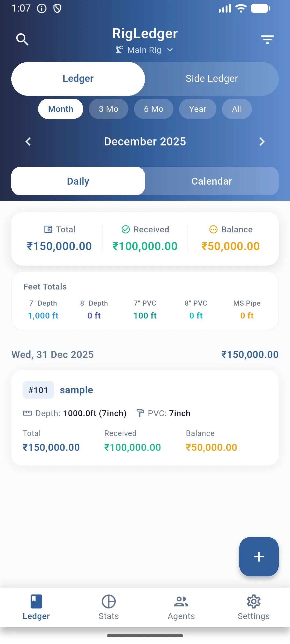
Task: Tap the info icon in status bar
Action: pos(42,9)
